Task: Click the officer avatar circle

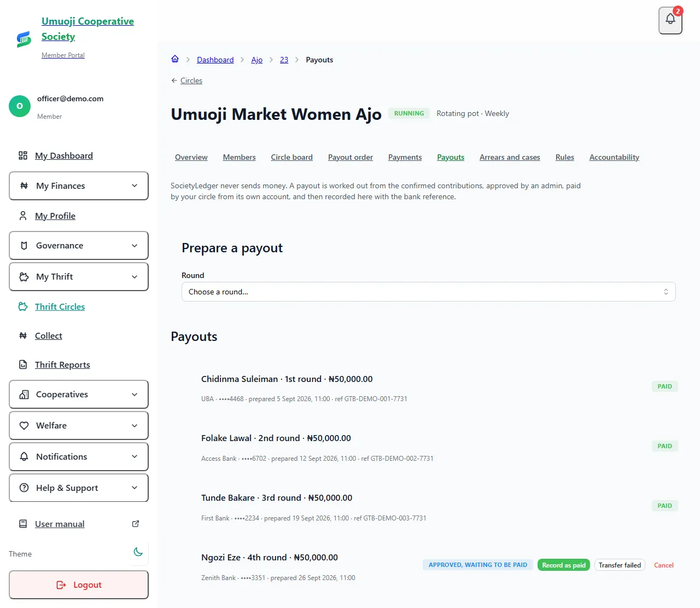Action: 20,106
